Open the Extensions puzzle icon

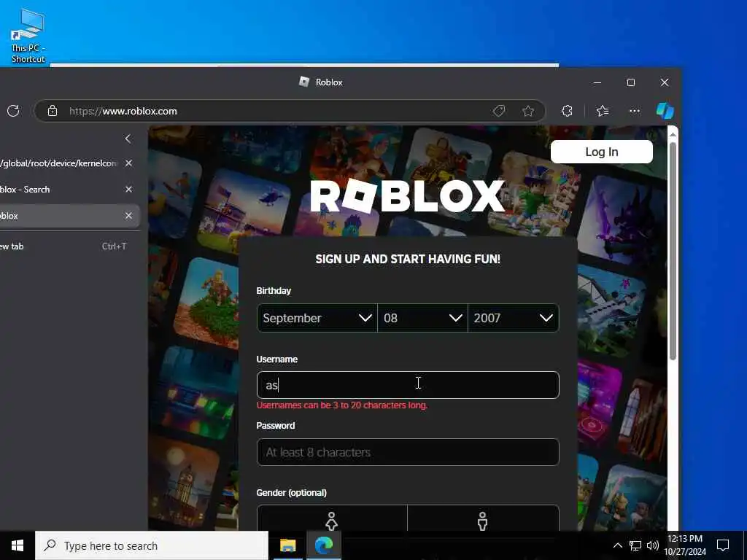[567, 111]
